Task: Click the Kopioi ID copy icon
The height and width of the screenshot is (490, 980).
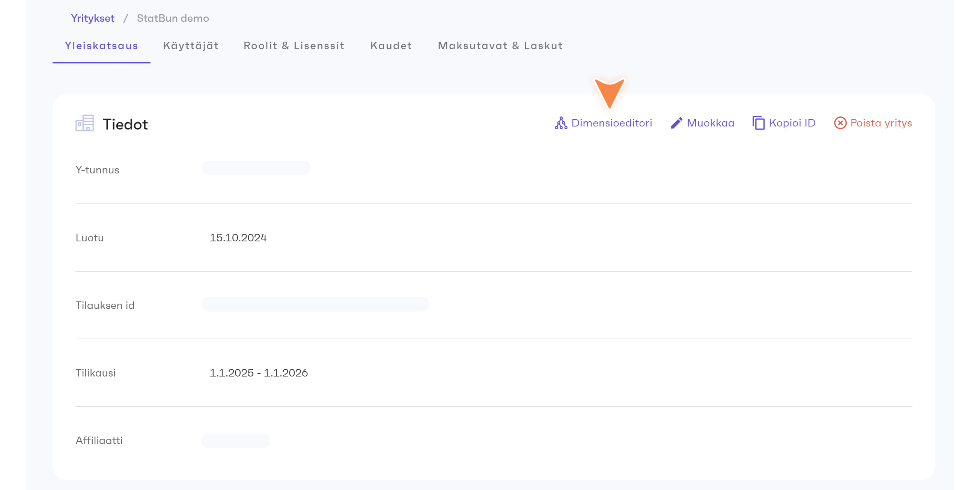Action: pyautogui.click(x=758, y=123)
